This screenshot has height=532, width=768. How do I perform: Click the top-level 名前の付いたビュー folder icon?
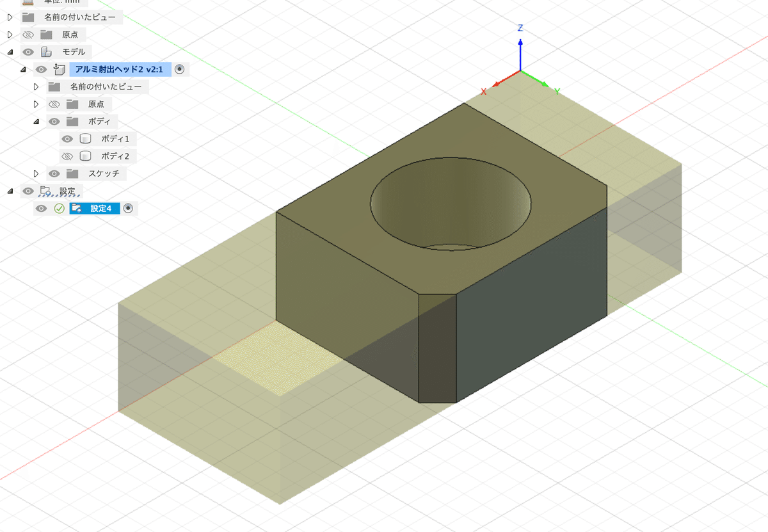point(28,17)
